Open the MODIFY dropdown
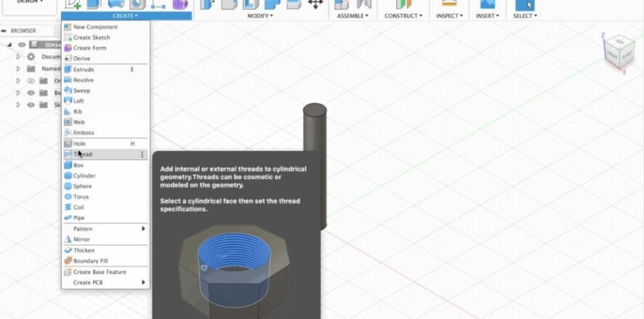Image resolution: width=644 pixels, height=319 pixels. coord(260,16)
